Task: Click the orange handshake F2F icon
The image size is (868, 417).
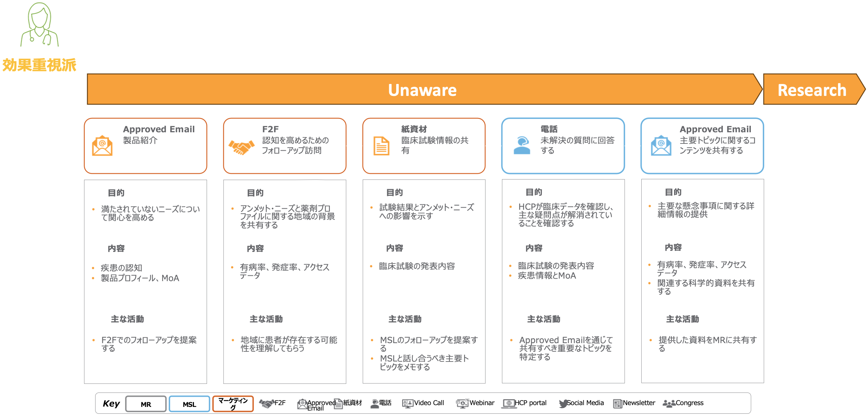Action: (241, 147)
